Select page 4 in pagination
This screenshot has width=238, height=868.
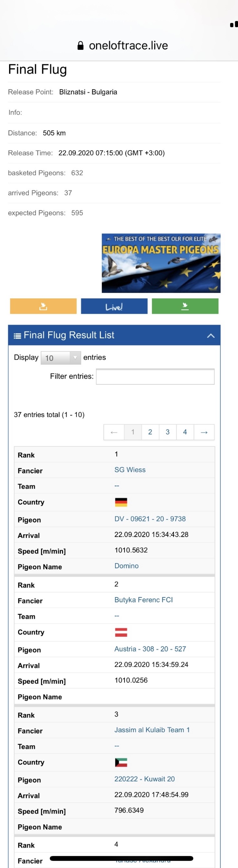pyautogui.click(x=185, y=432)
